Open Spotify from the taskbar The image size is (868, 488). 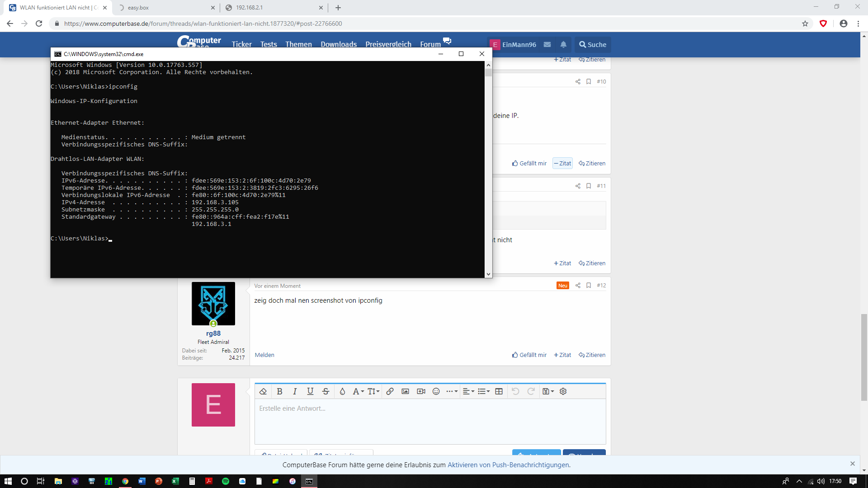tap(226, 481)
